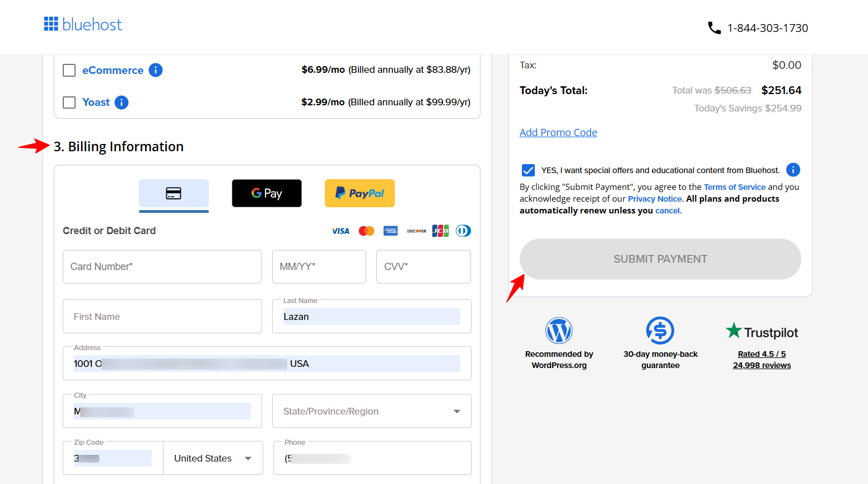This screenshot has height=484, width=868.
Task: Click the WordPress logo badge
Action: coord(559,331)
